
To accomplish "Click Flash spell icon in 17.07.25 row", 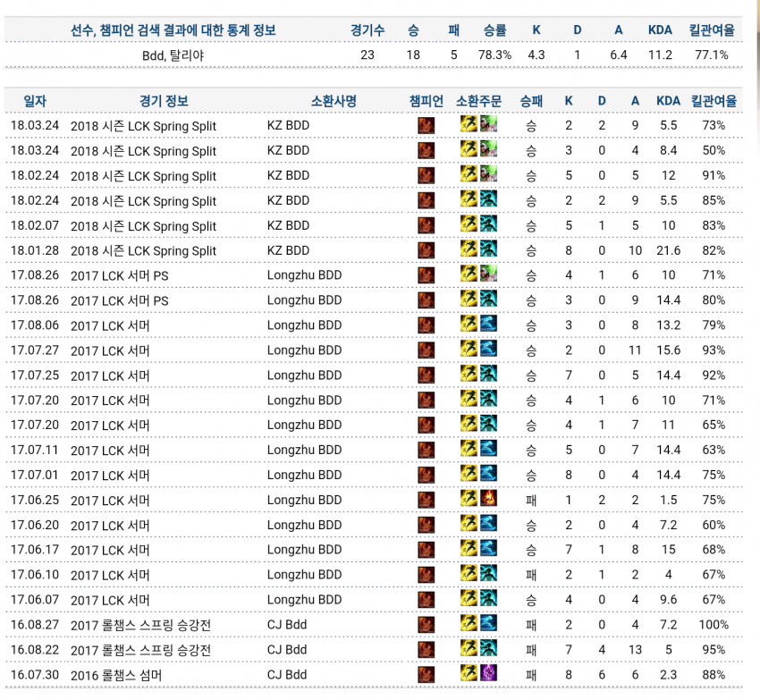I will click(469, 374).
